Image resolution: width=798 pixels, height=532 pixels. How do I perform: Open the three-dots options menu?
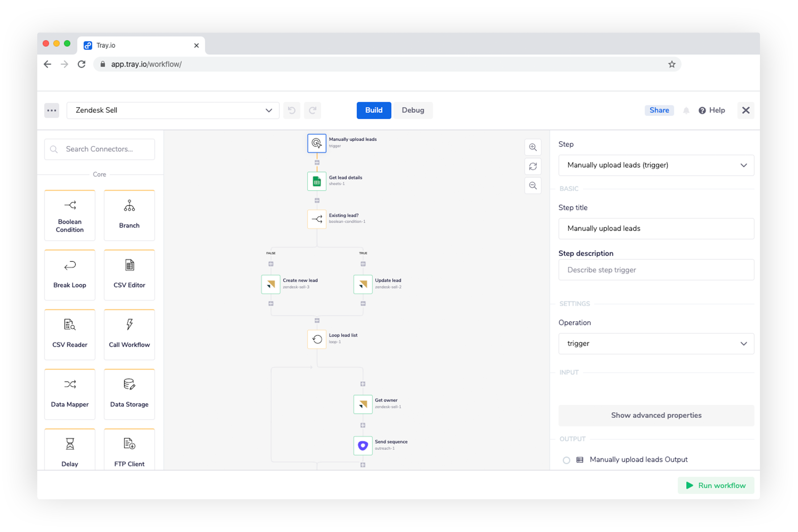click(52, 110)
